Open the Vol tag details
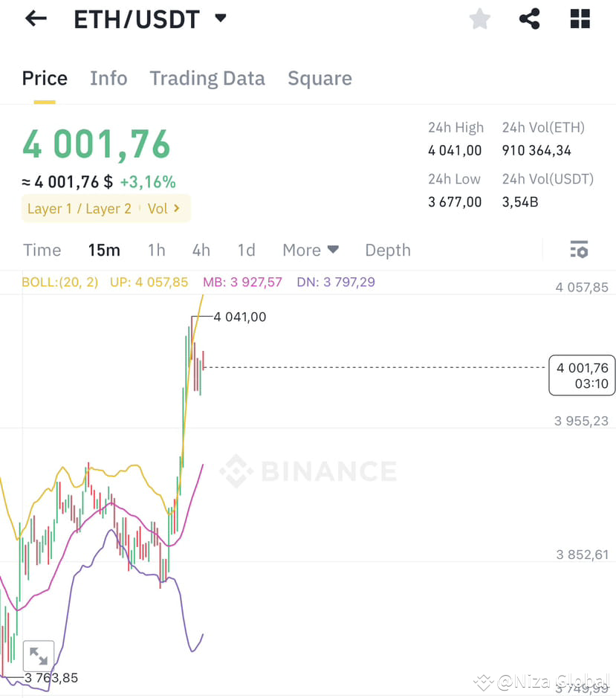 [163, 208]
